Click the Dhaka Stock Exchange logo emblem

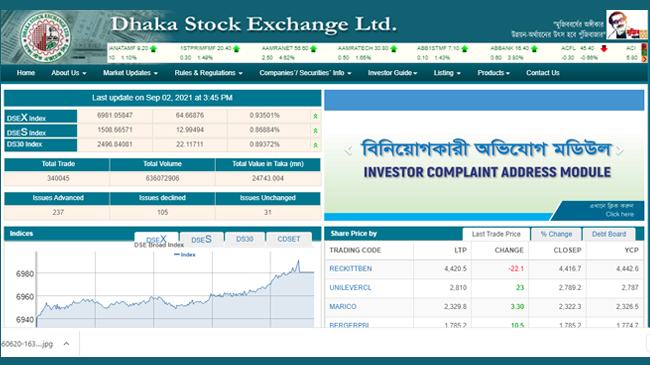click(x=46, y=37)
